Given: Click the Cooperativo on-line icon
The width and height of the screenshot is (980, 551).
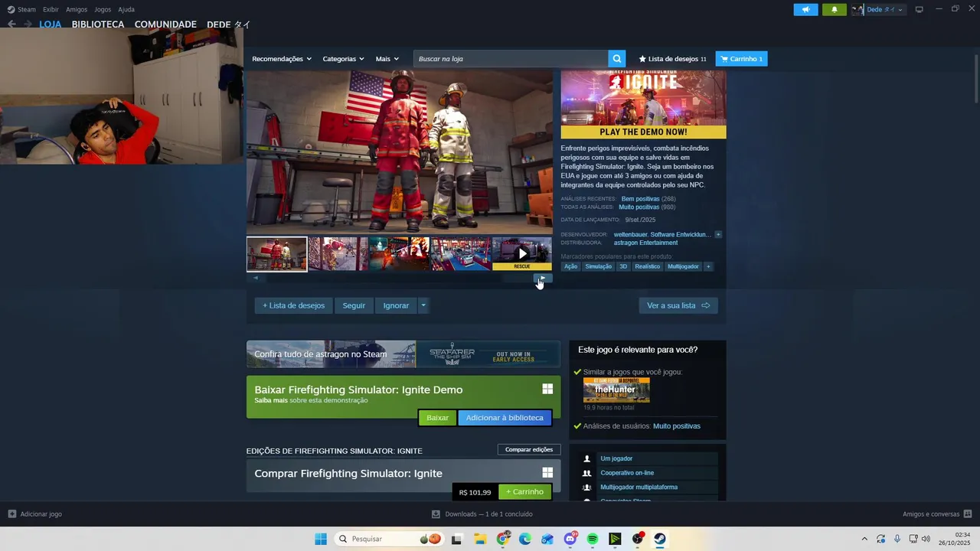Looking at the screenshot, I should [x=587, y=473].
